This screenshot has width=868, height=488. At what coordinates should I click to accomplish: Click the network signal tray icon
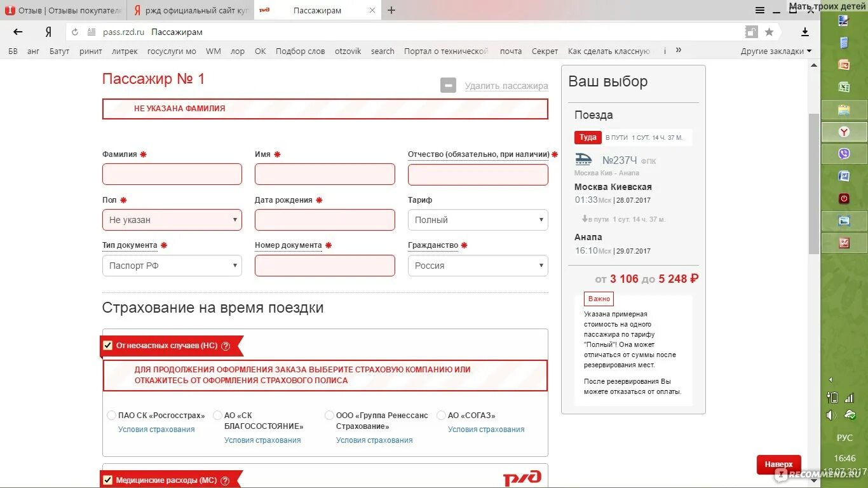[x=850, y=398]
